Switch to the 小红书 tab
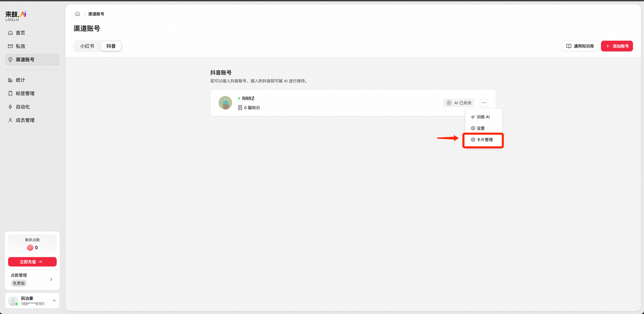This screenshot has width=644, height=314. point(87,45)
